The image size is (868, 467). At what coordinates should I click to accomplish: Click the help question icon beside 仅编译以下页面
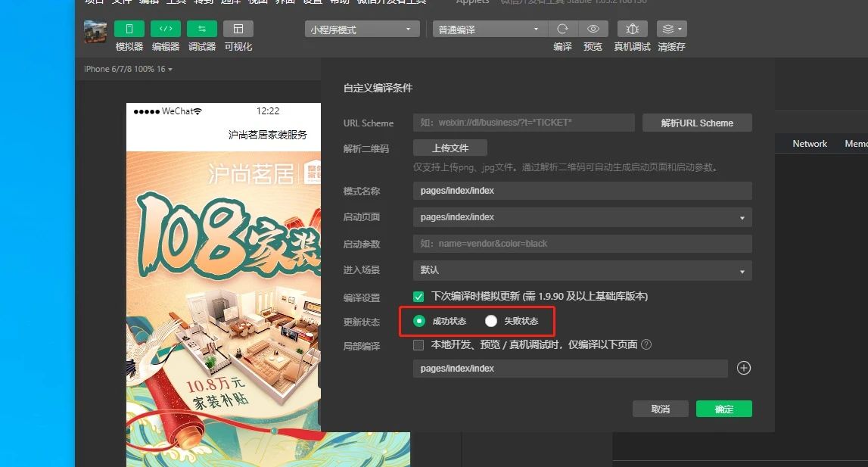(646, 344)
